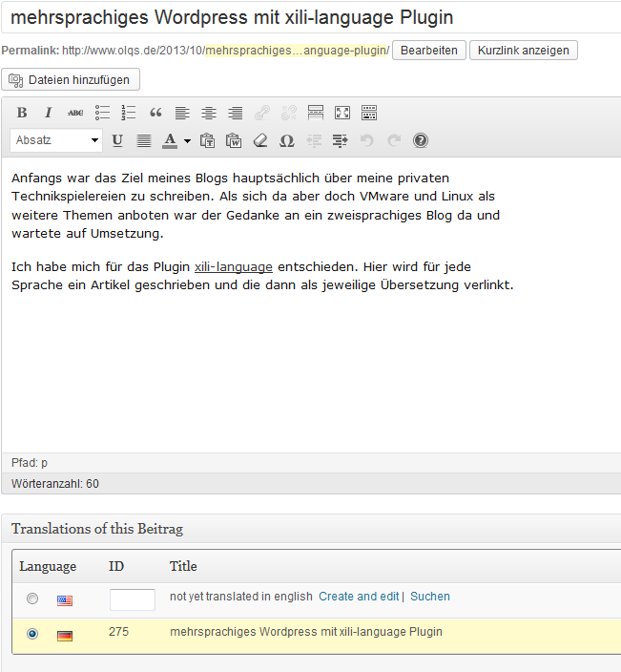Click the indent icon
621x672 pixels.
(341, 140)
